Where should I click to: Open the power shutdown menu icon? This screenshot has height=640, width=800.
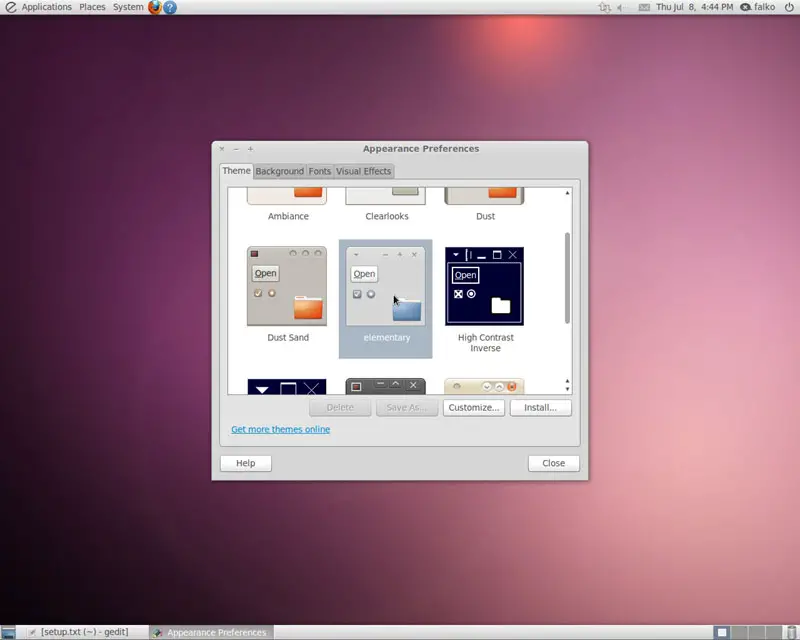click(x=789, y=7)
